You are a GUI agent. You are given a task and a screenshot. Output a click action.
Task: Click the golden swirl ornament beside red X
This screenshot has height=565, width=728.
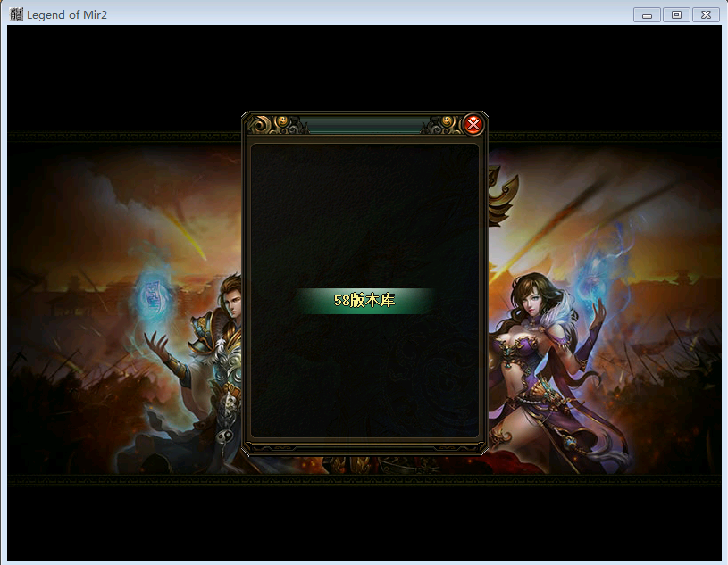[x=441, y=124]
